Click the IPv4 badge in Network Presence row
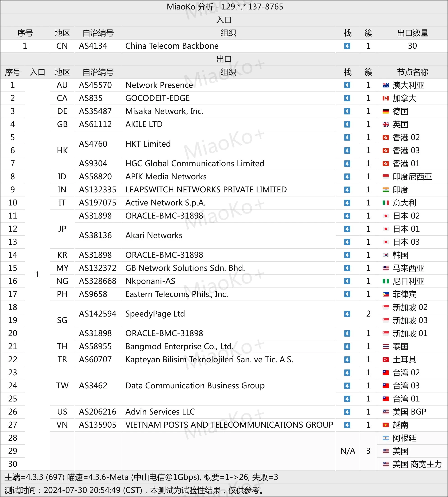Screen dimensions: 448x497 pyautogui.click(x=347, y=85)
